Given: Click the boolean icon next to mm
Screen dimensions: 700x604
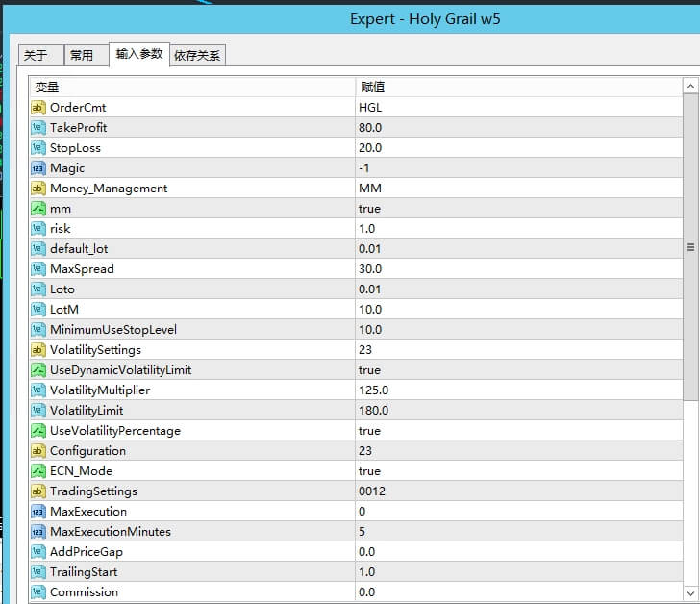Looking at the screenshot, I should 38,209.
